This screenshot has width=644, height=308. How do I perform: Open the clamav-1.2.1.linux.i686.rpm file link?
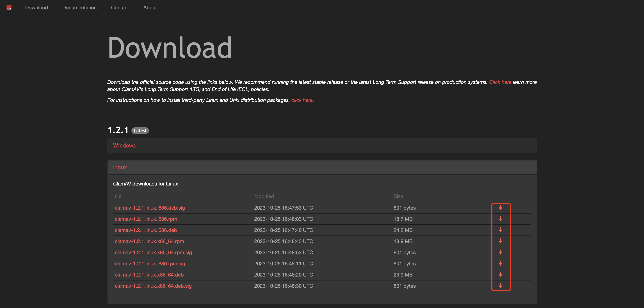click(x=146, y=219)
